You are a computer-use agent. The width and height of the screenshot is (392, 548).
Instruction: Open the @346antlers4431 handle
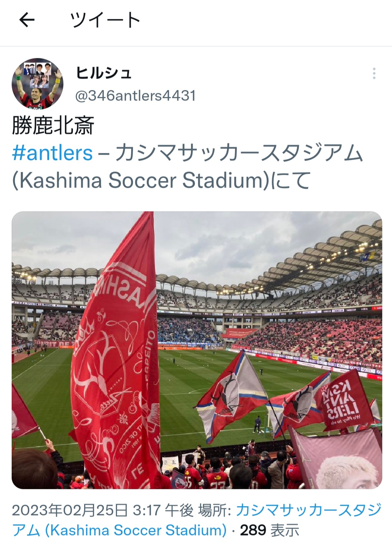(x=136, y=96)
